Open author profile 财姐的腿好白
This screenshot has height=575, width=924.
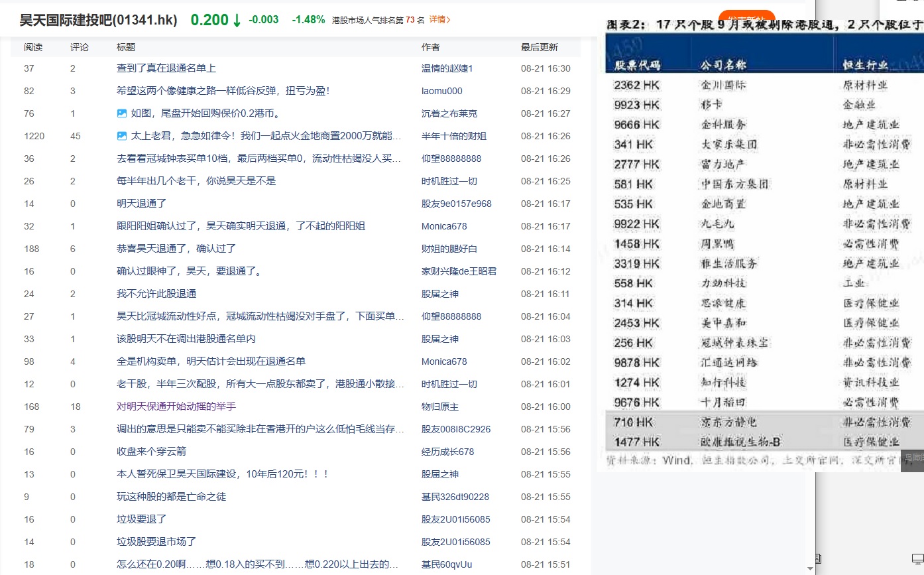[449, 249]
